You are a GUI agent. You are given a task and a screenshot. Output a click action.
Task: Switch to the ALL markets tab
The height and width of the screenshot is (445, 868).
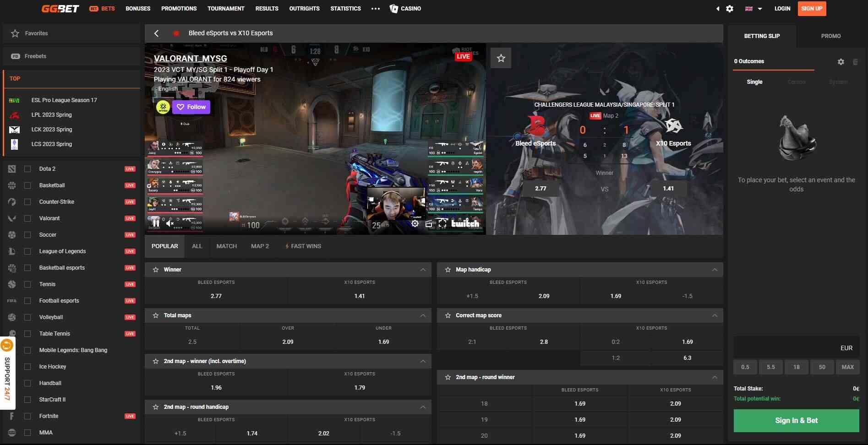[197, 246]
